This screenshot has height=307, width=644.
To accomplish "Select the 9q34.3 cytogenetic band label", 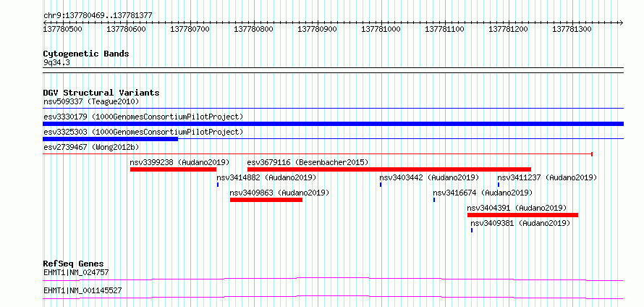I will [x=57, y=62].
